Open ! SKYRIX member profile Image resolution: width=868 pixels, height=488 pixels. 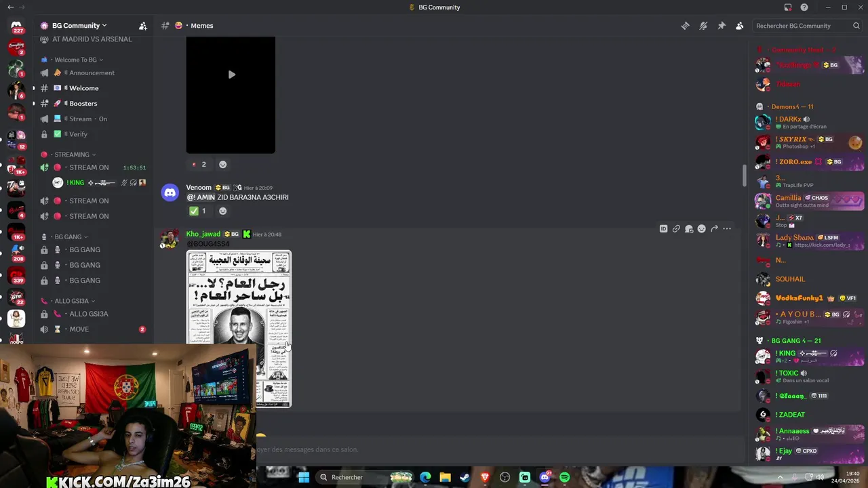tap(809, 142)
